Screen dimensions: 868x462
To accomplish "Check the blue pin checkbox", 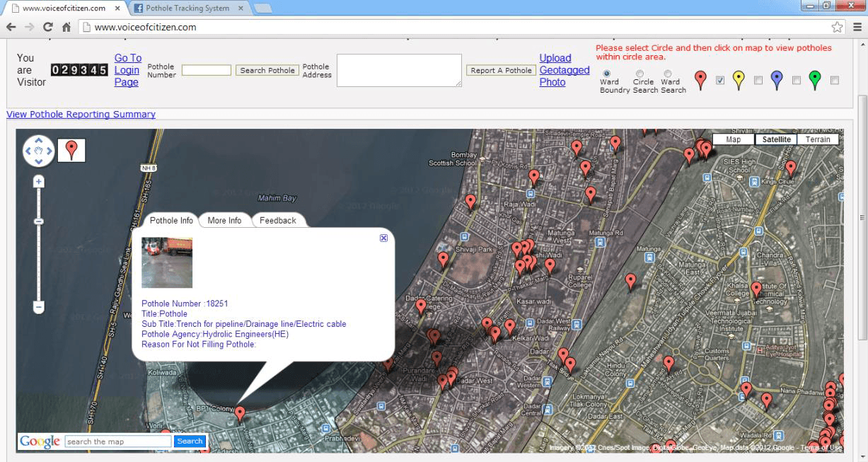I will click(x=797, y=81).
